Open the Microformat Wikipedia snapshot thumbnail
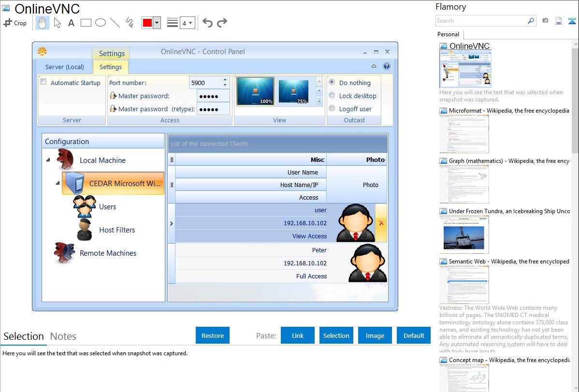 pos(464,134)
